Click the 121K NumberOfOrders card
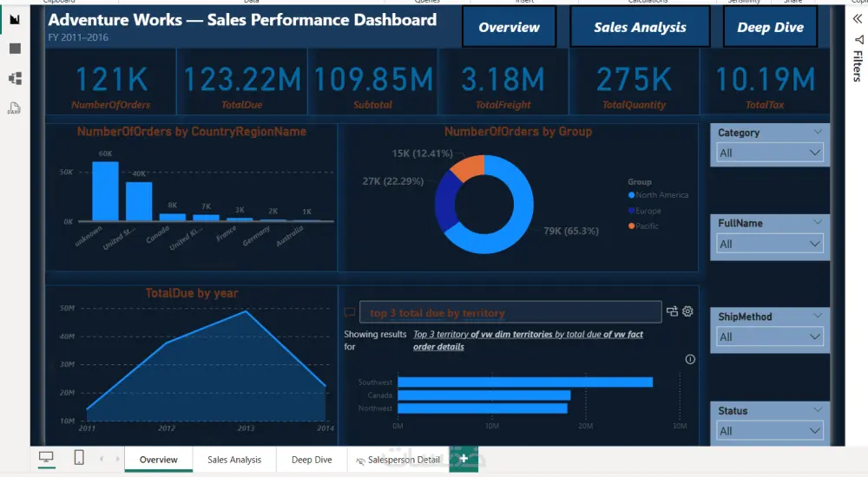The width and height of the screenshot is (868, 477). 111,82
